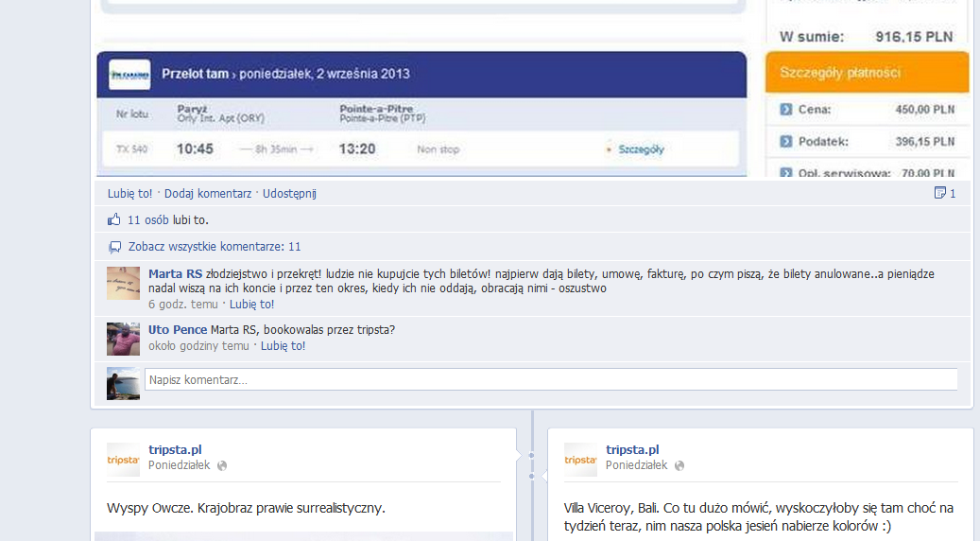Click the comment bubble icon beside Zobacz wszystkie komentarze
This screenshot has width=980, height=541.
point(114,247)
